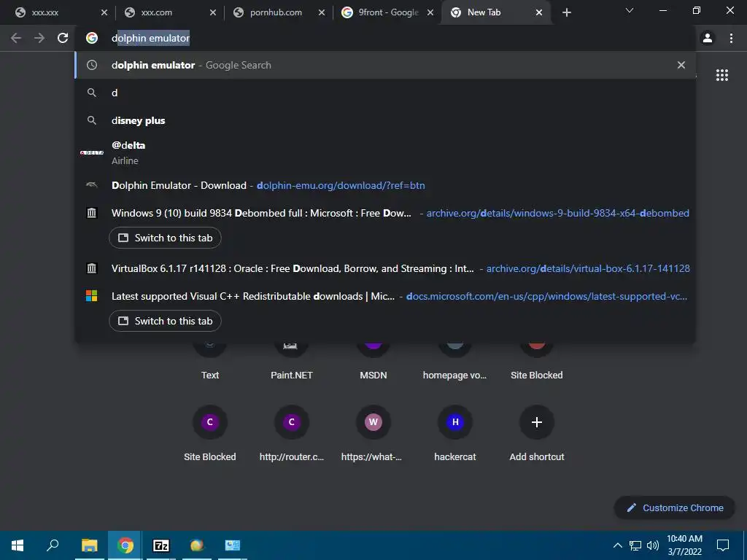Open the Windows 9 build 9834 archive.org suggestion
Screen dimensions: 747x560
pos(385,213)
